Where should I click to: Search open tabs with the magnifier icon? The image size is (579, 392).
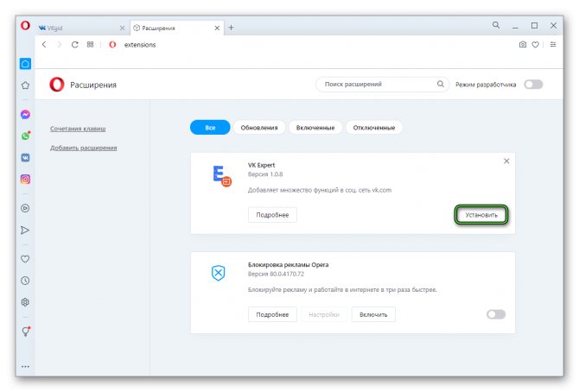[496, 25]
